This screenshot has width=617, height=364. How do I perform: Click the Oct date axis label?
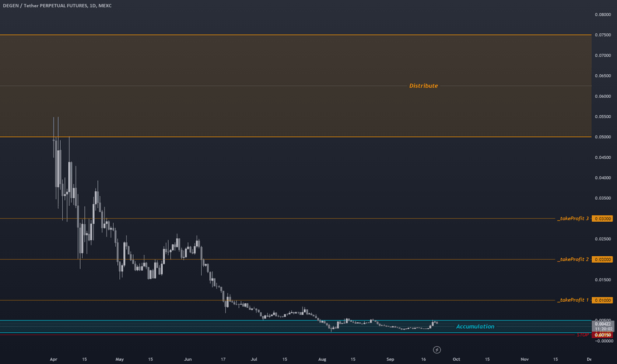pyautogui.click(x=456, y=359)
